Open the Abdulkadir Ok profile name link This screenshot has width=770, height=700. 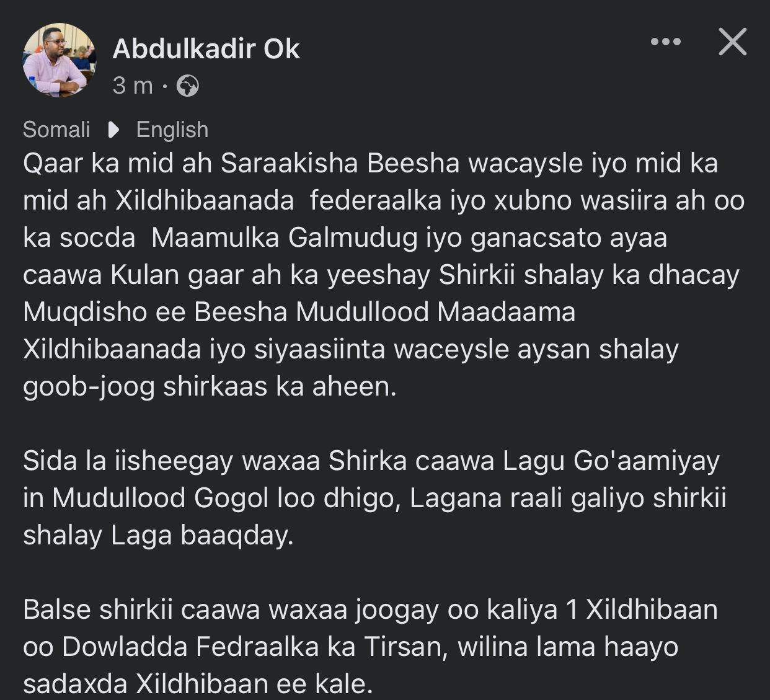206,49
